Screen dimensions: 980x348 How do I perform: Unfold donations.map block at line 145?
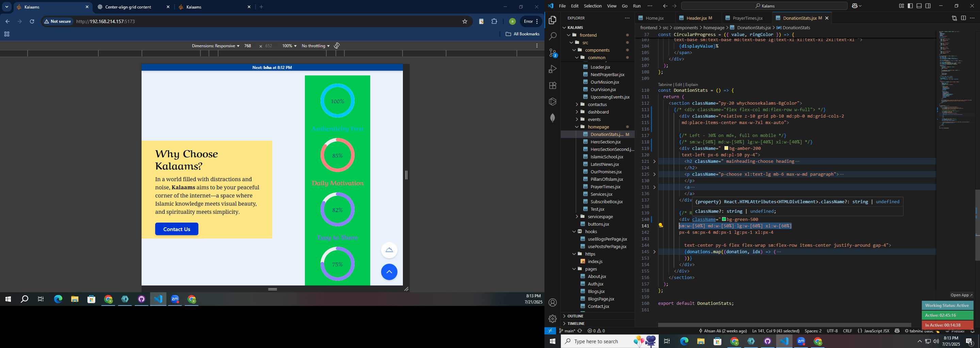click(x=654, y=252)
